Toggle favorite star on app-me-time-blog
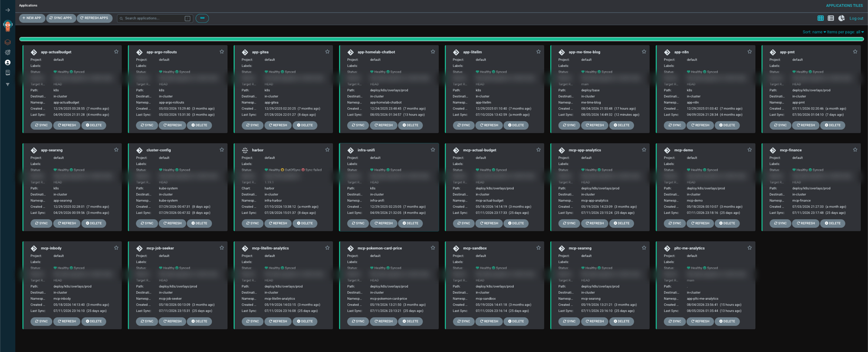 [x=644, y=52]
